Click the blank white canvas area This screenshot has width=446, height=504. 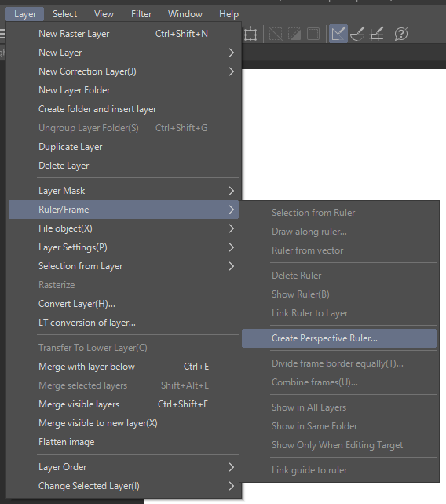point(343,133)
